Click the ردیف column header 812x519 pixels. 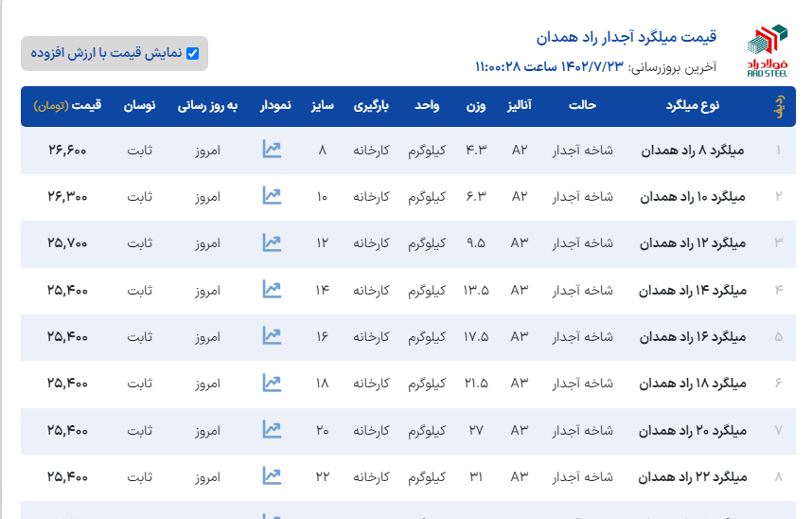coord(778,106)
